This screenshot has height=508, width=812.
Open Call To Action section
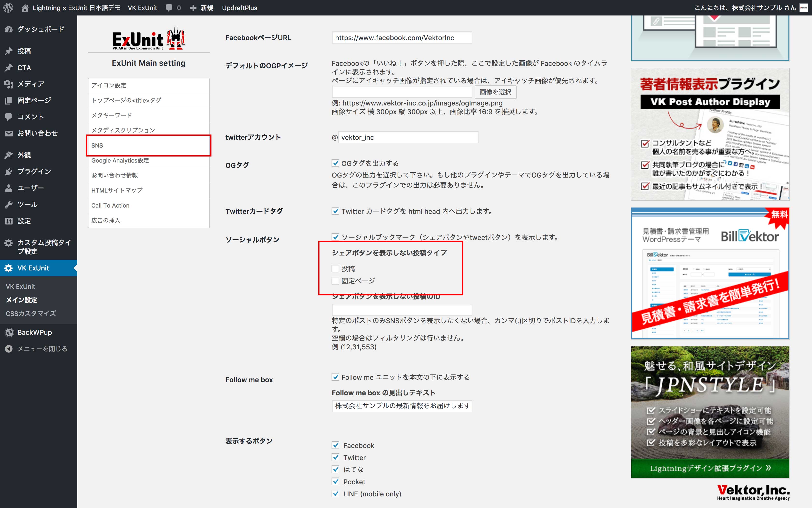(149, 205)
